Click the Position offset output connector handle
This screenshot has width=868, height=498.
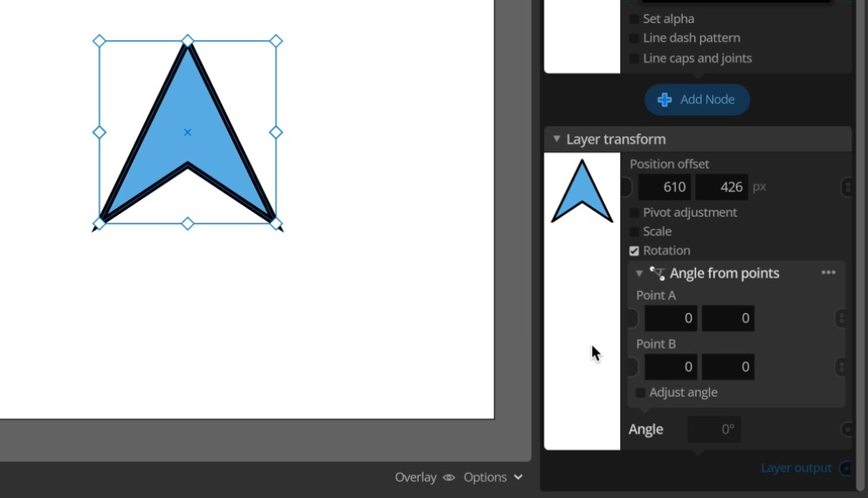coord(846,187)
